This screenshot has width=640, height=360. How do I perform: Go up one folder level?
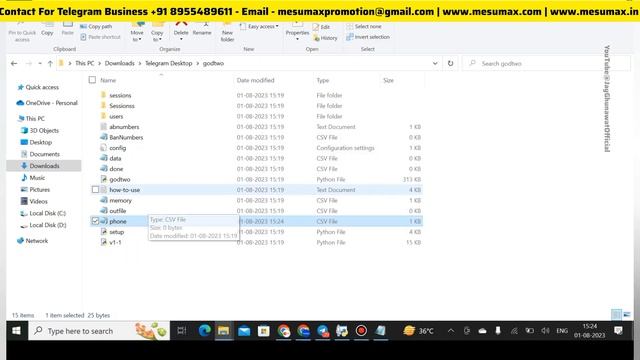(x=50, y=64)
